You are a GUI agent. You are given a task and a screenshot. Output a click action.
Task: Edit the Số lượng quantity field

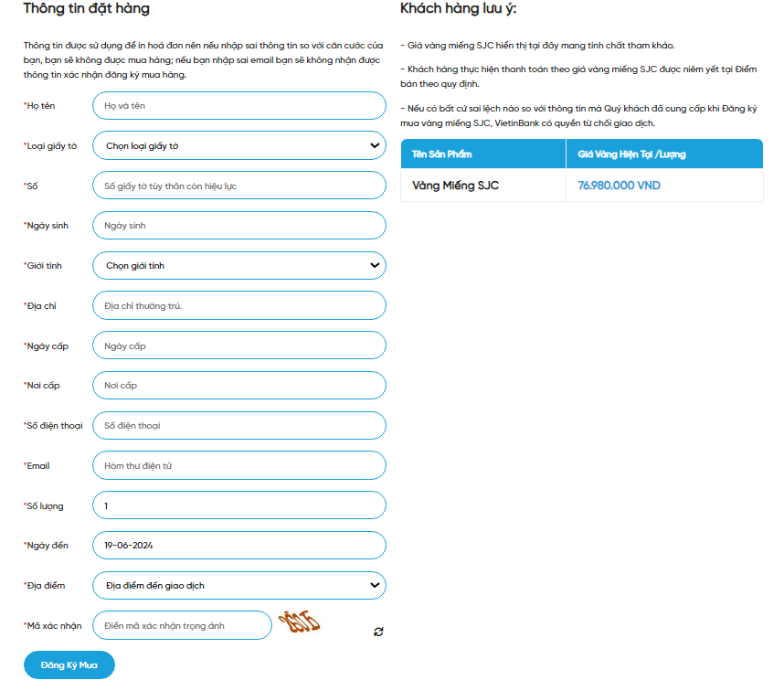tap(239, 505)
